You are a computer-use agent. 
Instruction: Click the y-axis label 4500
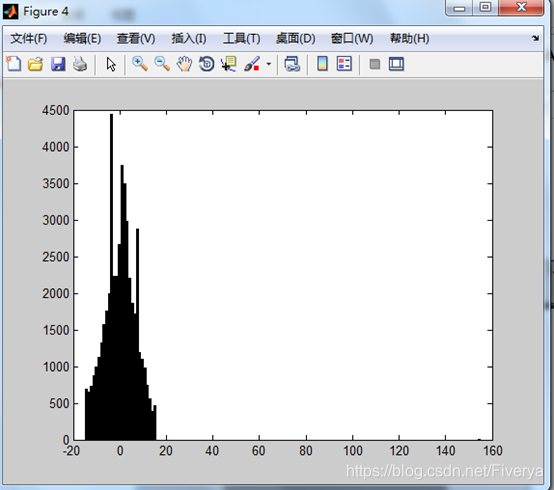coord(55,111)
